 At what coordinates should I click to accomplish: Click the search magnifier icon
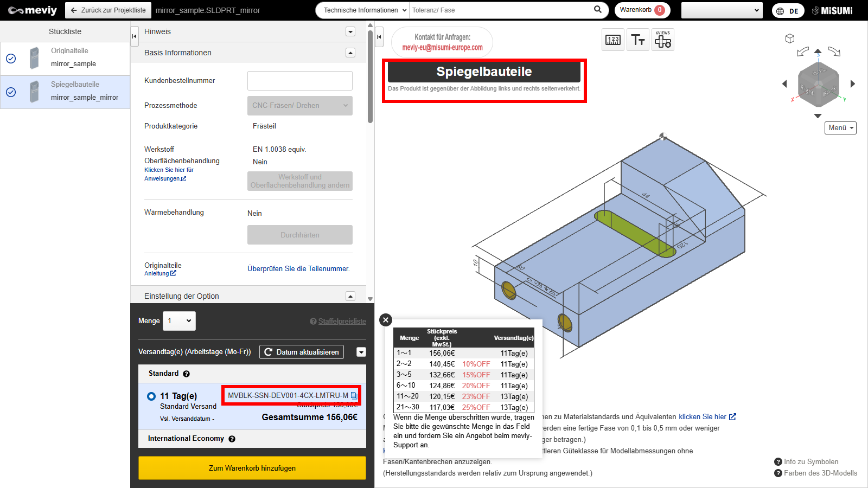[x=598, y=10]
